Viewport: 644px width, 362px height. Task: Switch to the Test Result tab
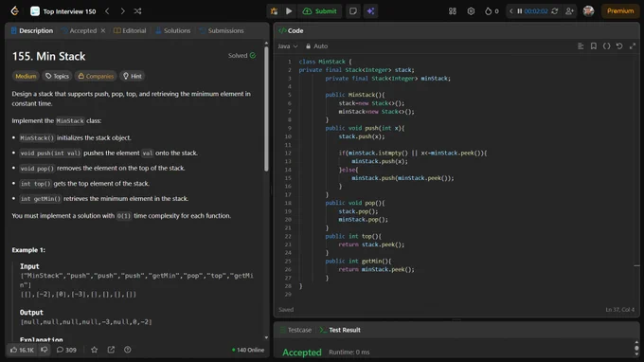340,330
